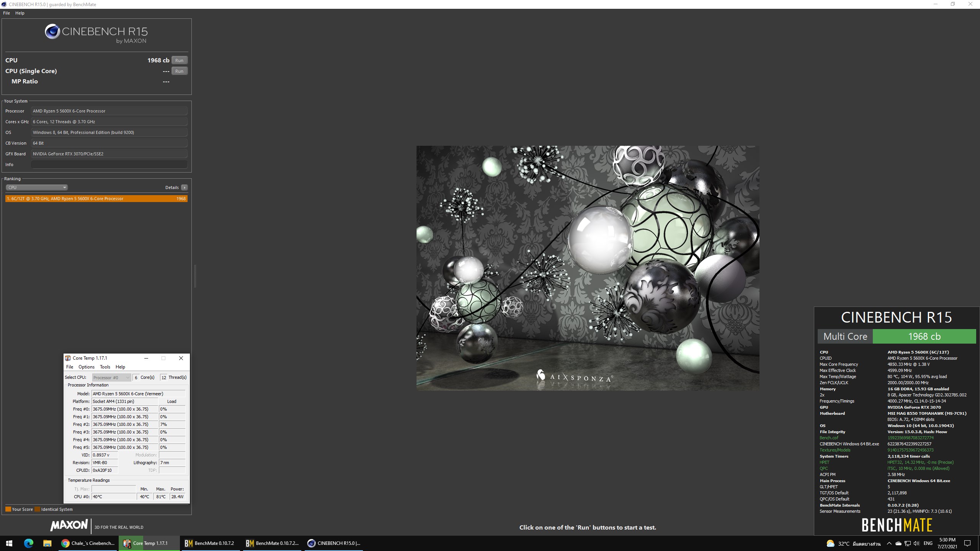Open the Ranking CPU dropdown
This screenshot has height=551, width=980.
point(37,187)
